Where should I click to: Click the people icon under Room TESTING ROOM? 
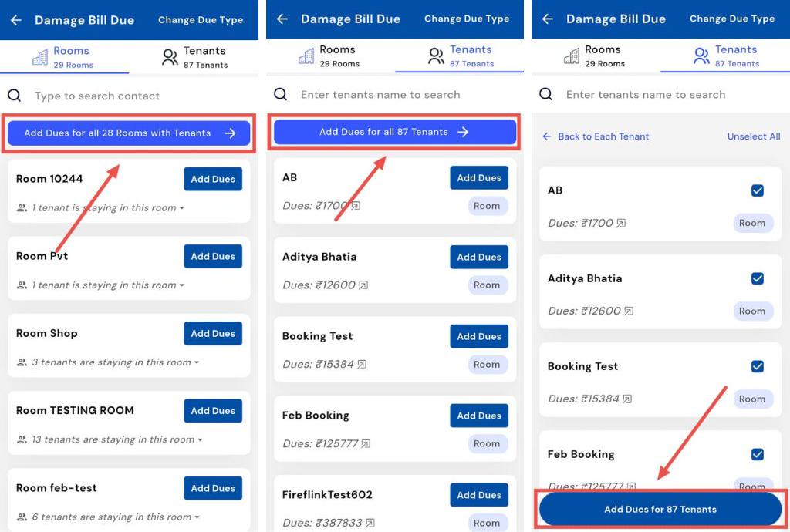click(22, 439)
